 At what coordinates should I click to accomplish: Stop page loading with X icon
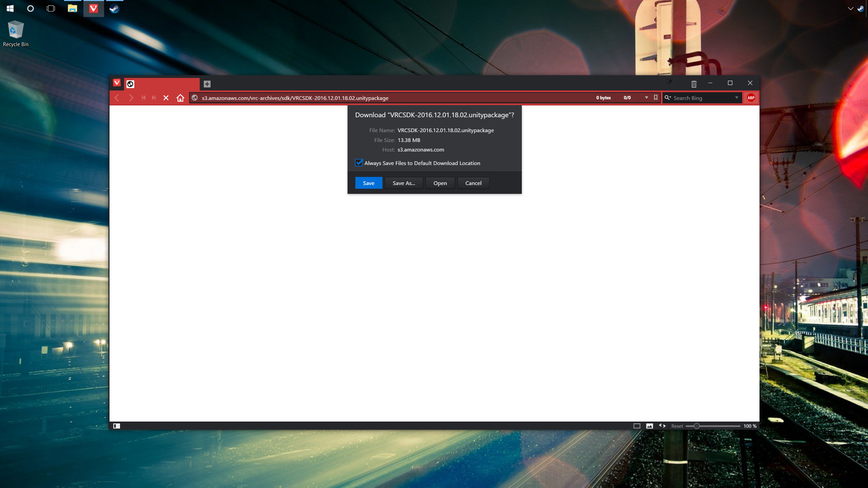(166, 98)
